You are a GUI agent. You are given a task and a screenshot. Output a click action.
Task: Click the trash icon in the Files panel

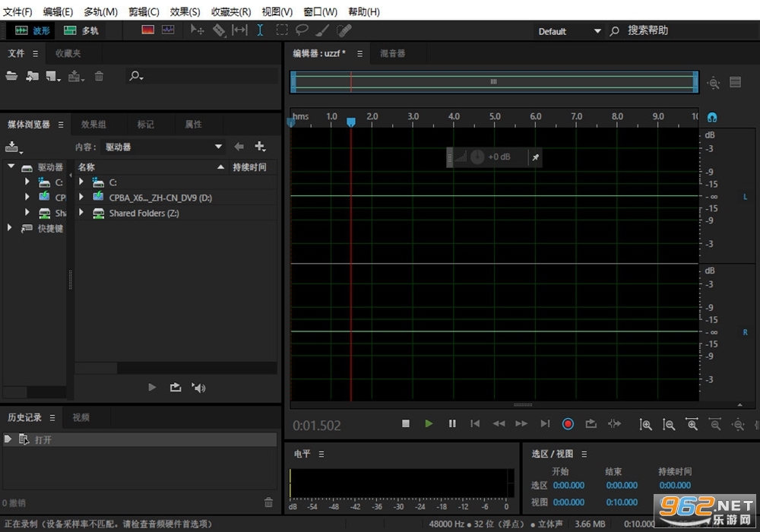[x=99, y=75]
